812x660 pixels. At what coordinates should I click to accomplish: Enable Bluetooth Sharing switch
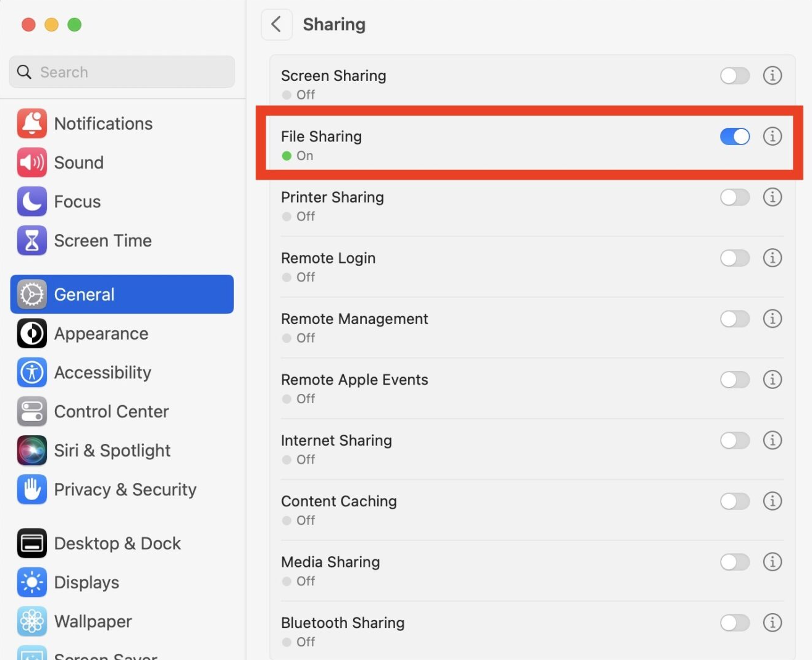pyautogui.click(x=734, y=623)
